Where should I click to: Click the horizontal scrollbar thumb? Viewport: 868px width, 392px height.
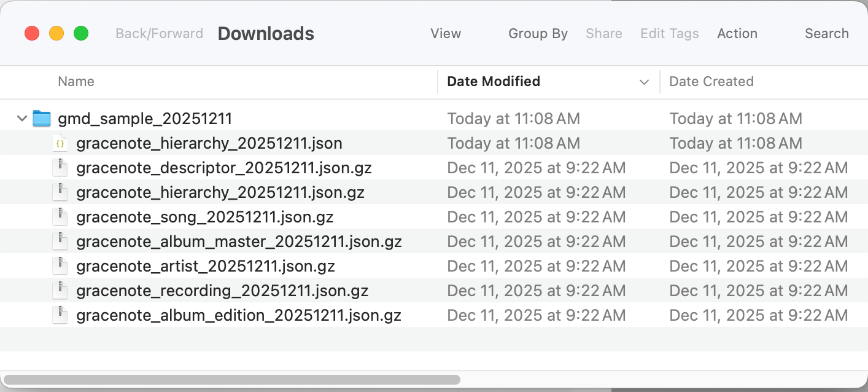tap(232, 380)
